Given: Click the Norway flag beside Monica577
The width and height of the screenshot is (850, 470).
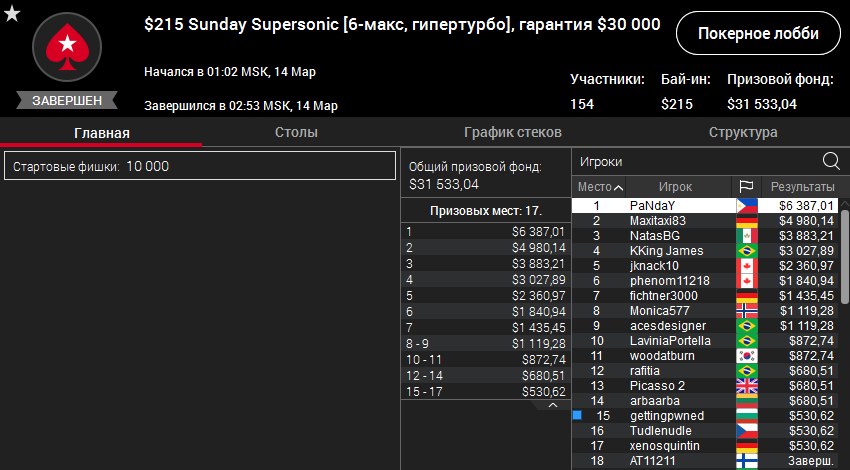Looking at the screenshot, I should point(746,311).
